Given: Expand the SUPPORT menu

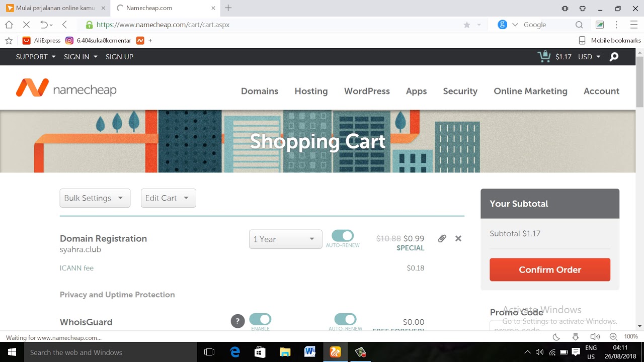Looking at the screenshot, I should tap(36, 57).
